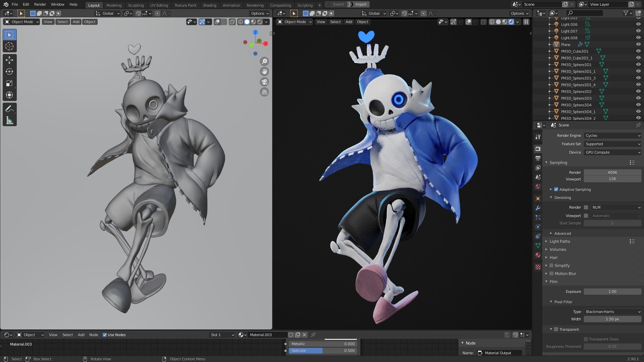Image resolution: width=644 pixels, height=362 pixels.
Task: Open the Render properties tab icon
Action: tap(538, 149)
